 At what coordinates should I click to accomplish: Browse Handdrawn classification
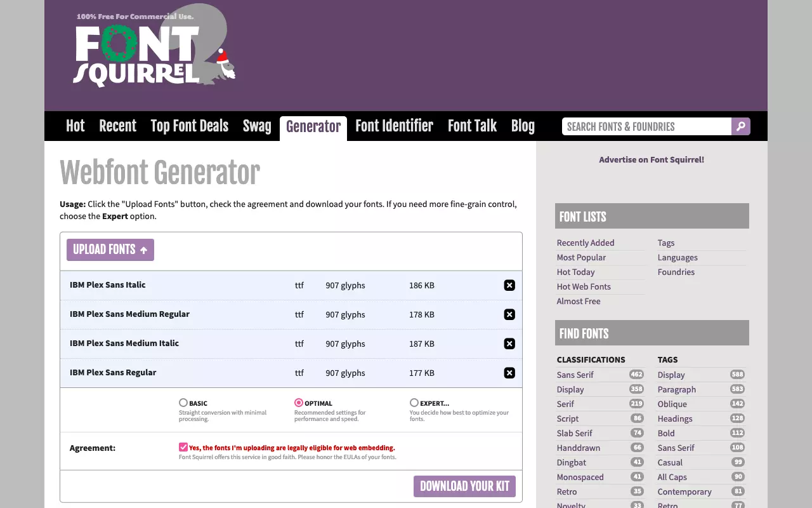[x=579, y=448]
